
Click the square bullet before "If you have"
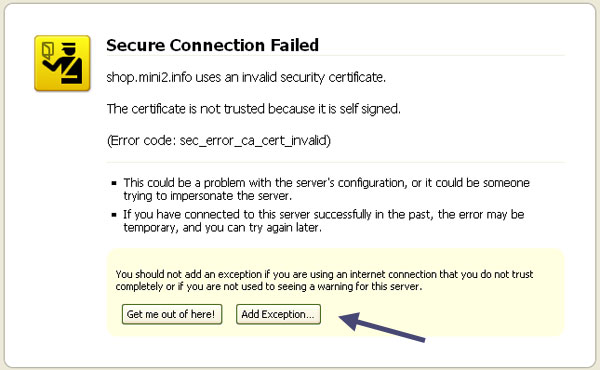114,215
